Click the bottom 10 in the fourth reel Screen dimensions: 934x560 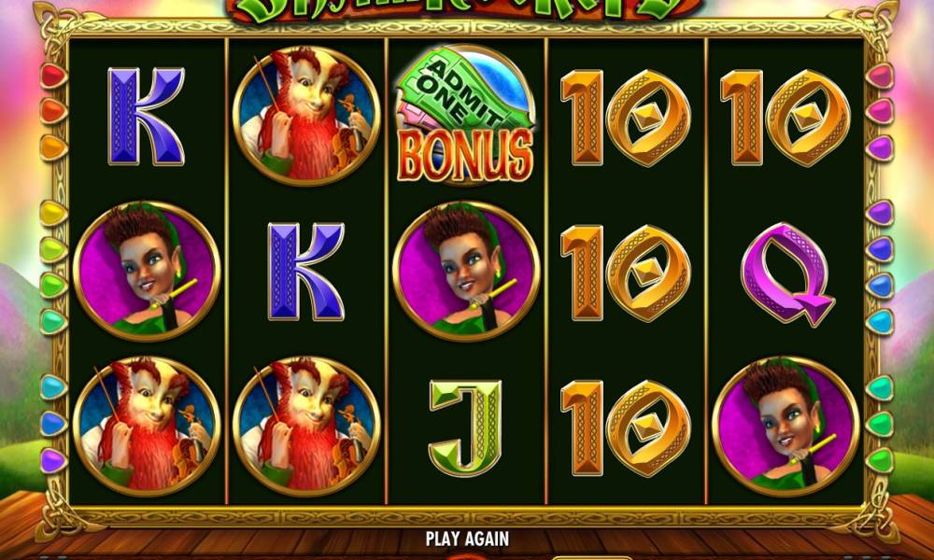coord(626,428)
